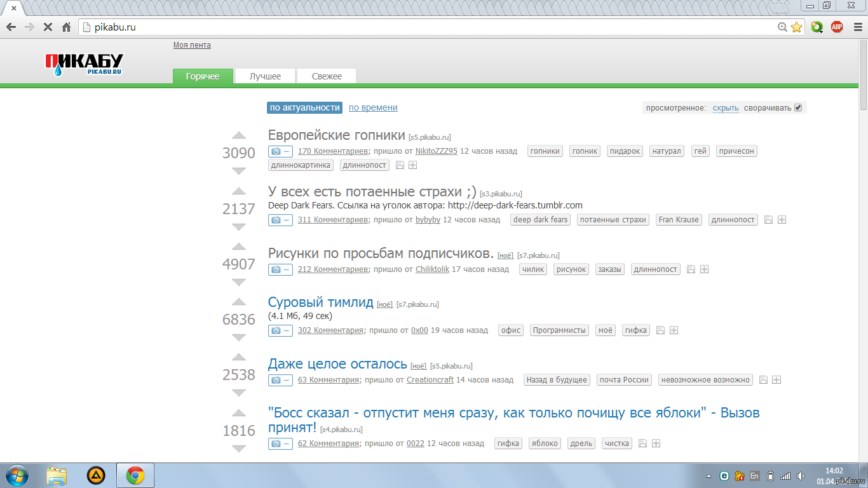Expand image preview for 'Рисунки по просьбам подписчиков'
868x488 pixels.
pos(280,269)
